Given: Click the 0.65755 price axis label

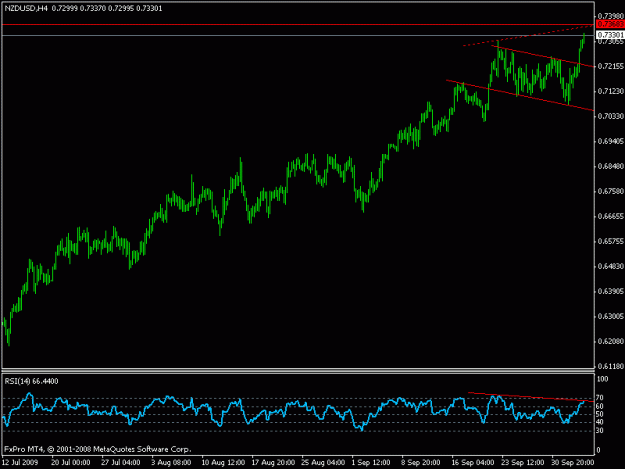Looking at the screenshot, I should [611, 241].
